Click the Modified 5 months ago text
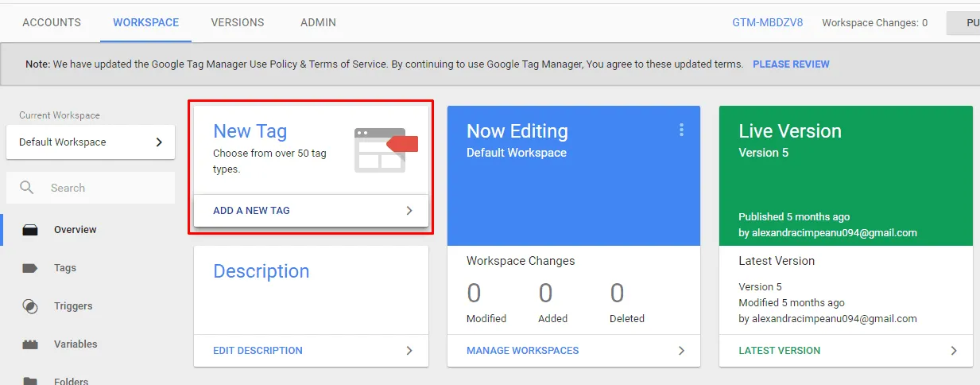The image size is (980, 385). click(x=792, y=303)
